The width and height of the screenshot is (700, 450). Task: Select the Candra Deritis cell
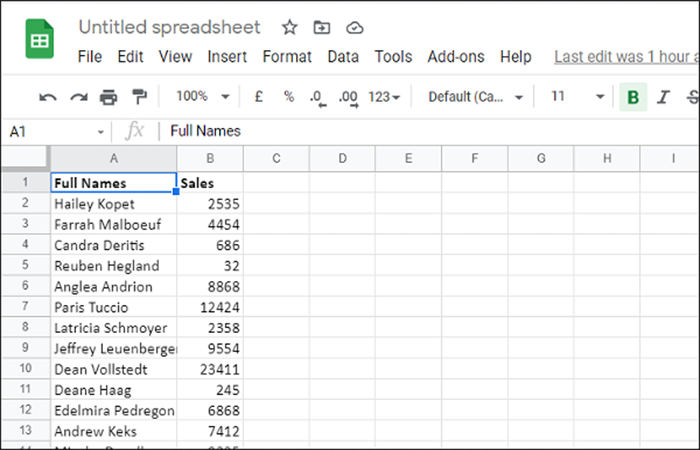114,245
